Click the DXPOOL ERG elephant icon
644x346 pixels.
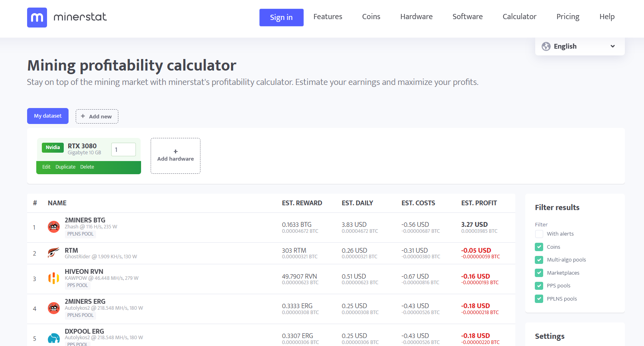(x=54, y=338)
